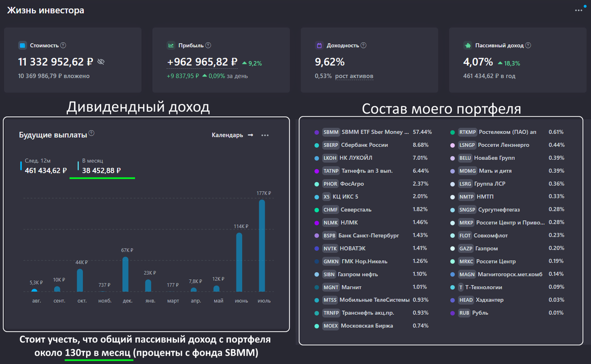
Task: Select the июль 177K bar
Action: coord(262,245)
